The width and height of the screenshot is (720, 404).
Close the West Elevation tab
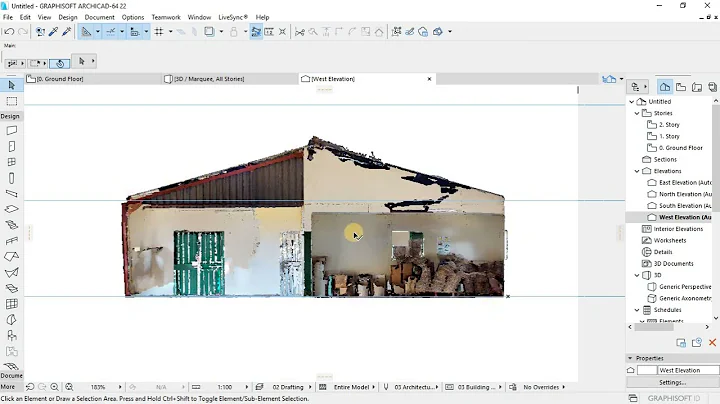pyautogui.click(x=429, y=79)
